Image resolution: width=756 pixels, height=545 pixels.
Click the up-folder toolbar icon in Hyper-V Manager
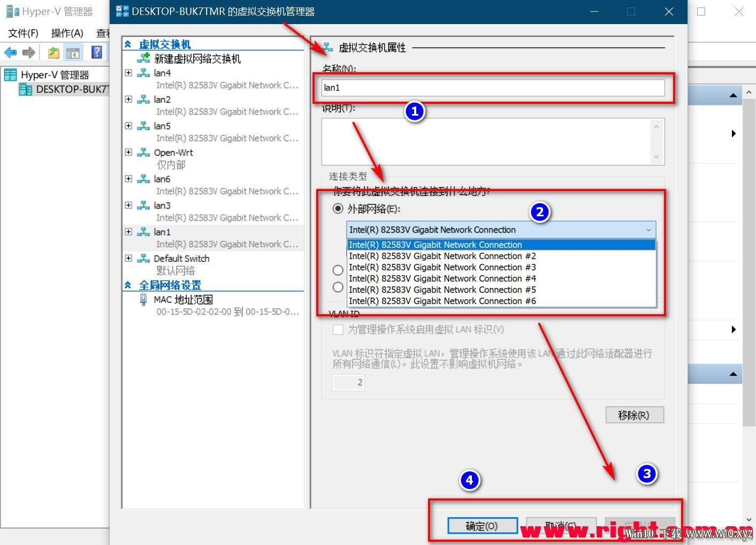(54, 52)
